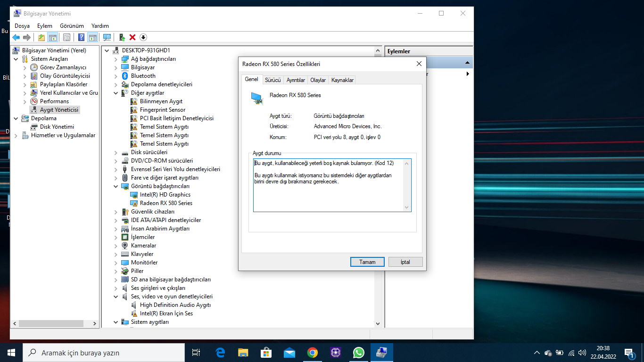
Task: Click the red X uninstall device icon
Action: pyautogui.click(x=132, y=37)
